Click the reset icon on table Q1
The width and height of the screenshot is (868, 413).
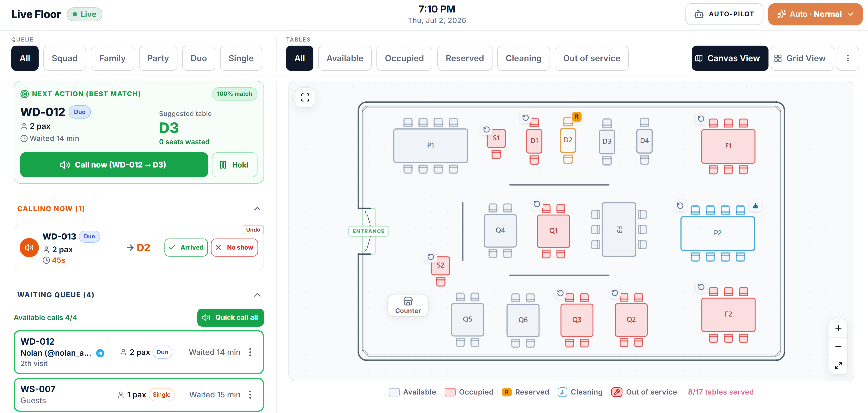pos(537,204)
